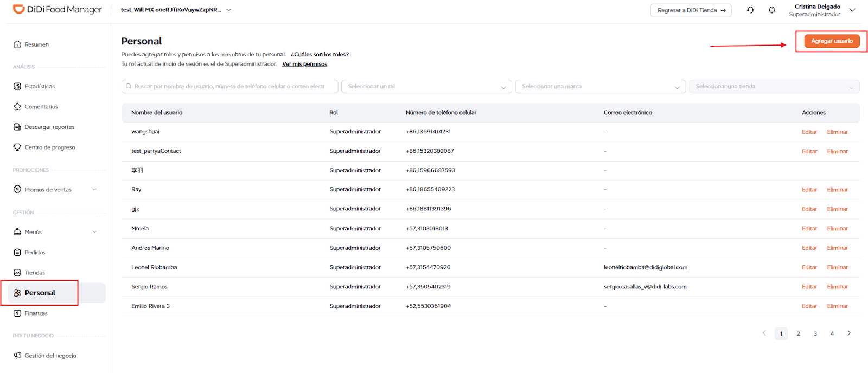Viewport: 868px width, 373px height.
Task: Click the Agregar usuario button
Action: click(831, 41)
